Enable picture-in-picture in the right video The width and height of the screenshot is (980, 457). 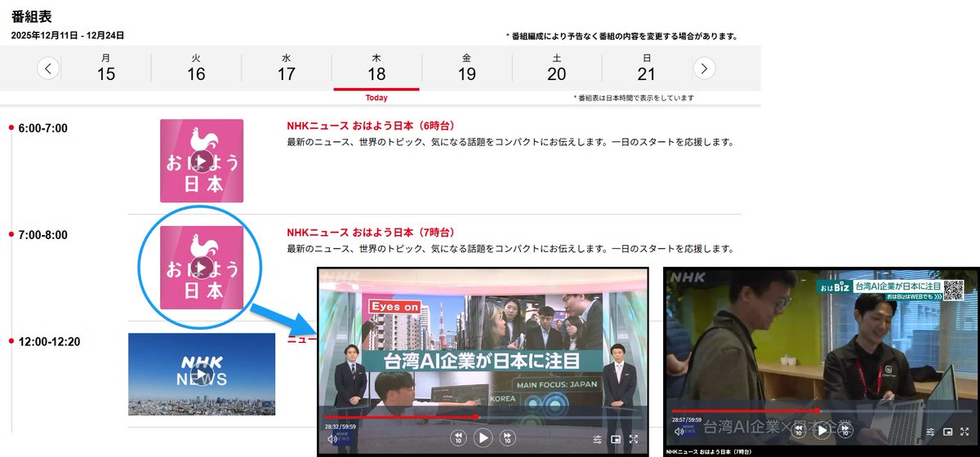click(947, 431)
